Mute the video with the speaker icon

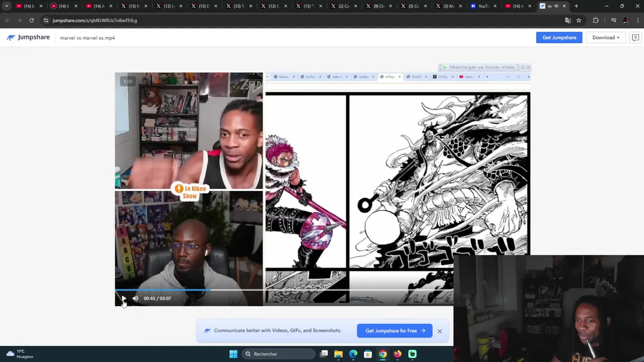point(135,298)
